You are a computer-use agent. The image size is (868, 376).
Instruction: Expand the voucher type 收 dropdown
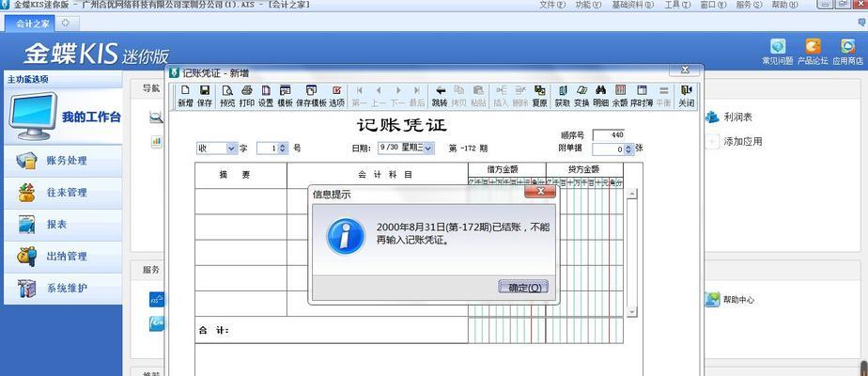click(x=232, y=149)
